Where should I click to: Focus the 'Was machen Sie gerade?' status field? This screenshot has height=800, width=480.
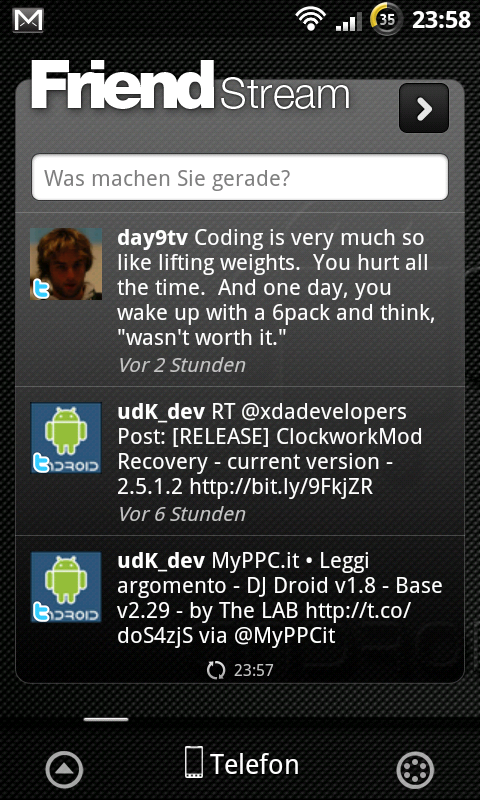[x=240, y=178]
